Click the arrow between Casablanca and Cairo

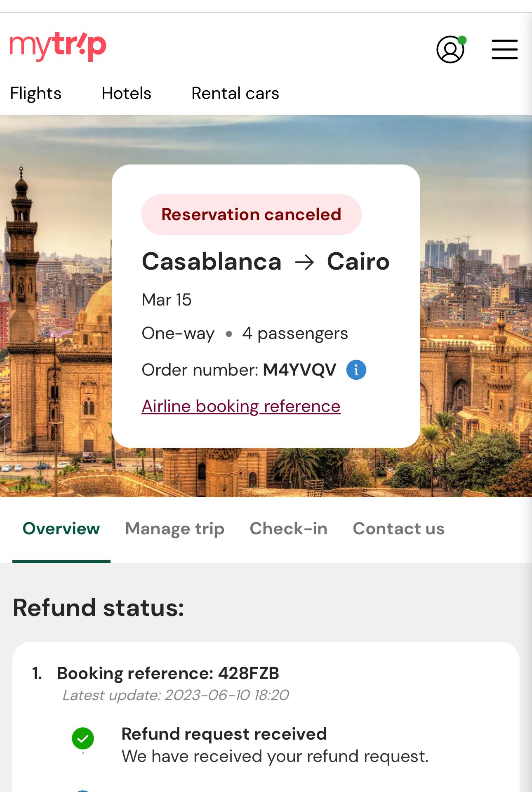tap(304, 262)
